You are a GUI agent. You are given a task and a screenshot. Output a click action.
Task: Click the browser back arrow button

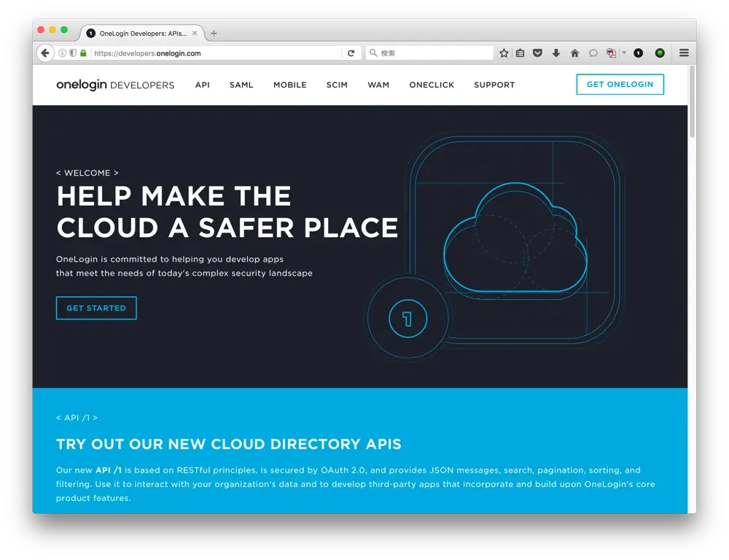point(45,53)
